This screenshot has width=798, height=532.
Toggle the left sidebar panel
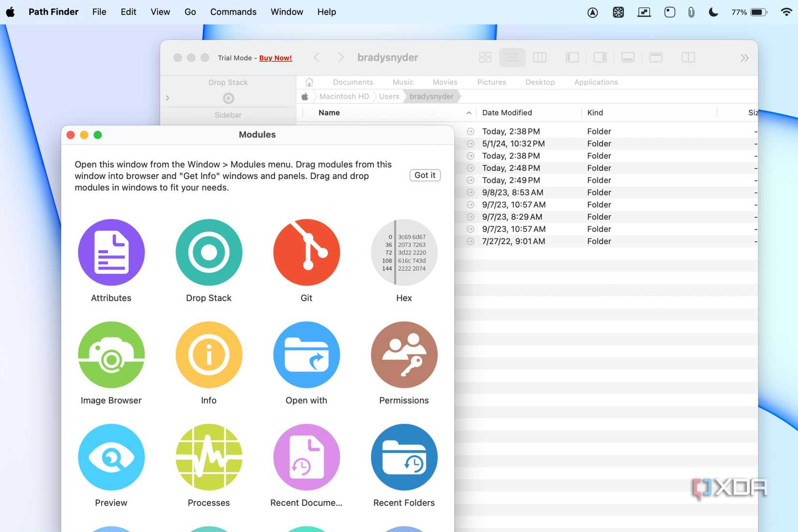[573, 58]
